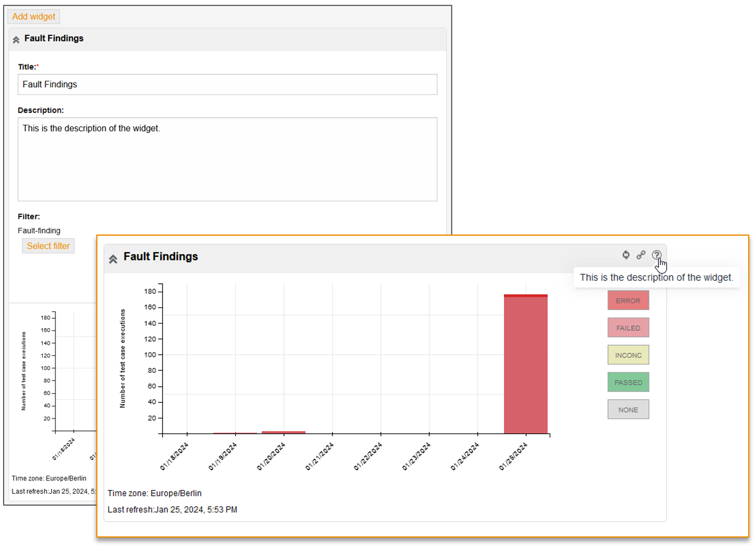Open the Select filter dialog
756x546 pixels.
pos(48,245)
